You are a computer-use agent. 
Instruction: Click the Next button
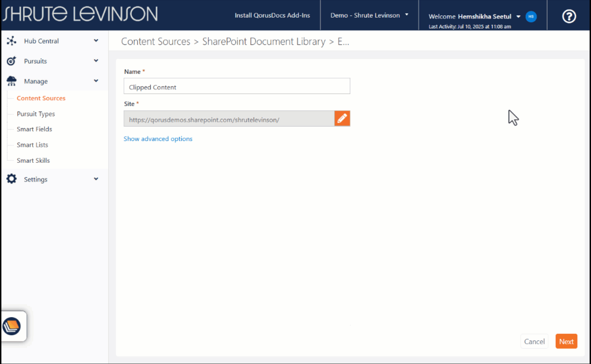(x=566, y=342)
